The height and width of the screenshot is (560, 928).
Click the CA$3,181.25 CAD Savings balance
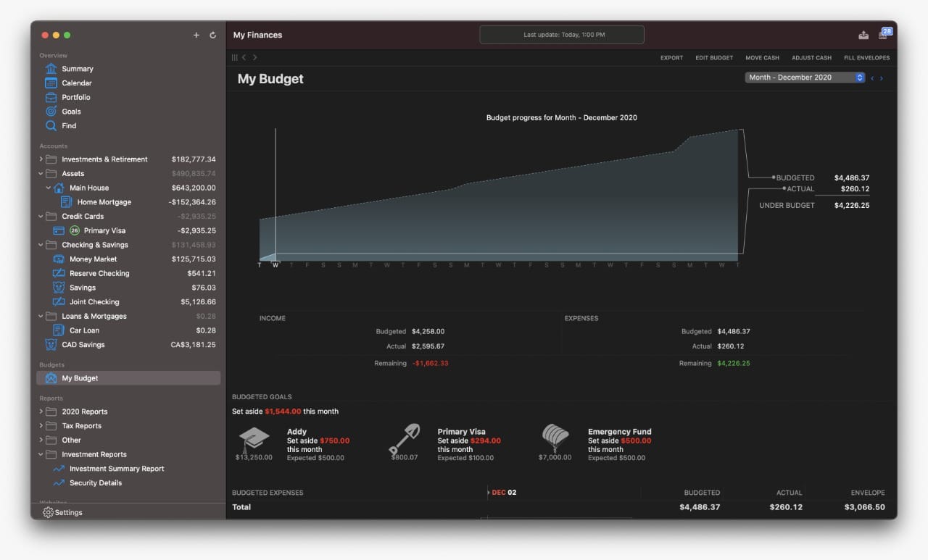point(193,345)
